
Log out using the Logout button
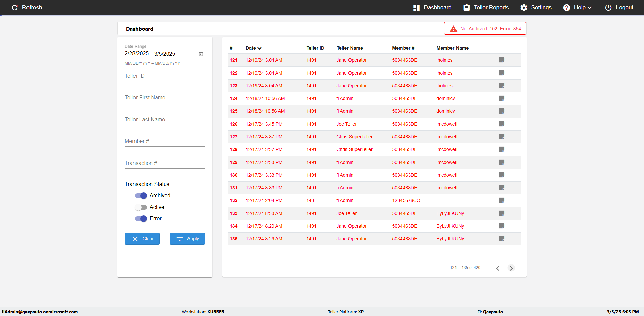619,7
